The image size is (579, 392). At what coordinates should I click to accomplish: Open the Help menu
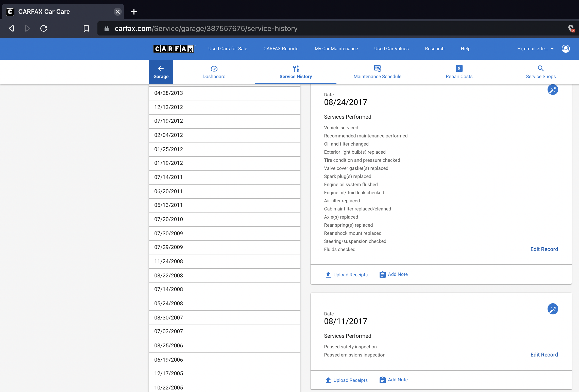[x=465, y=49]
